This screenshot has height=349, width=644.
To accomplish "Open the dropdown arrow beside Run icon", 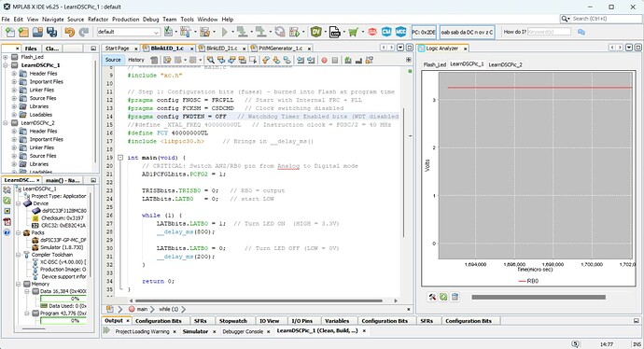I will [232, 32].
